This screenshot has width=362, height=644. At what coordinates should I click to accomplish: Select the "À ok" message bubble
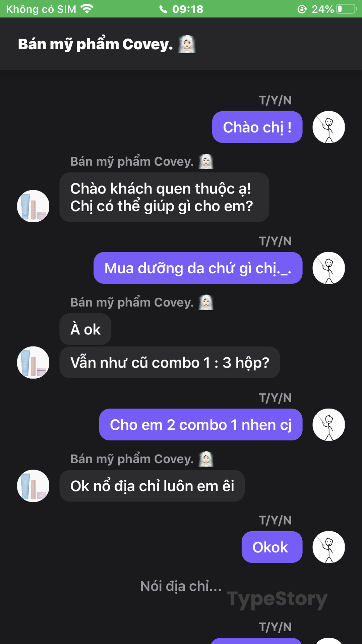click(x=85, y=329)
